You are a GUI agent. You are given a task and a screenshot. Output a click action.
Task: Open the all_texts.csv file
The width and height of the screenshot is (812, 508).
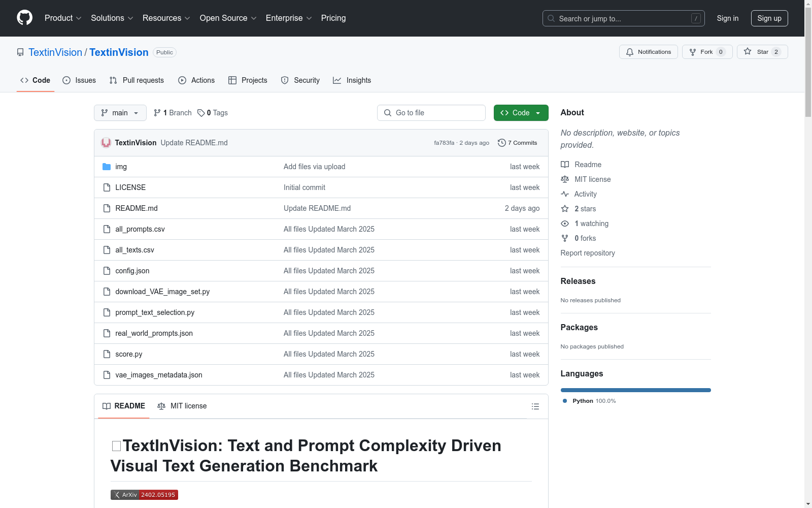pyautogui.click(x=134, y=250)
